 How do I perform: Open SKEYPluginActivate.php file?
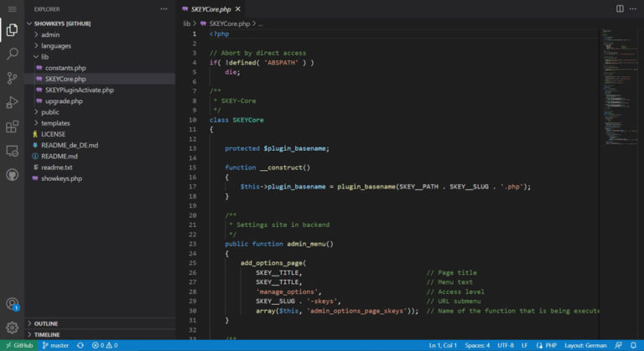tap(101, 90)
